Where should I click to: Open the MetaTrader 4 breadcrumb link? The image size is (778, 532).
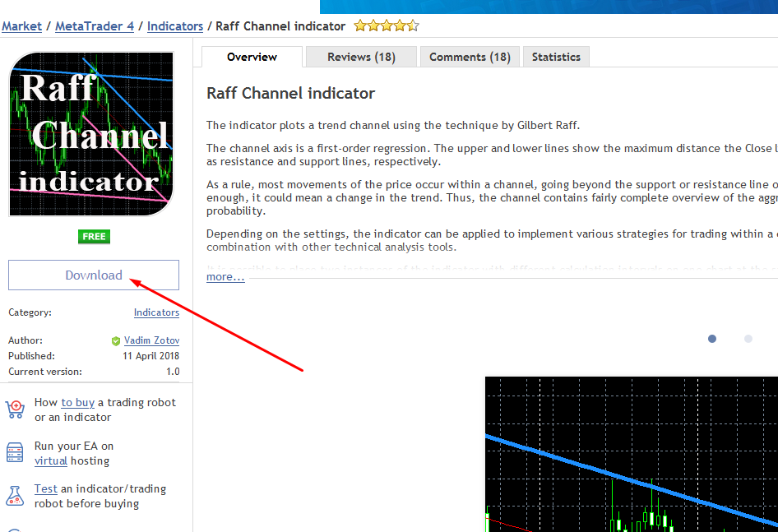pyautogui.click(x=95, y=26)
